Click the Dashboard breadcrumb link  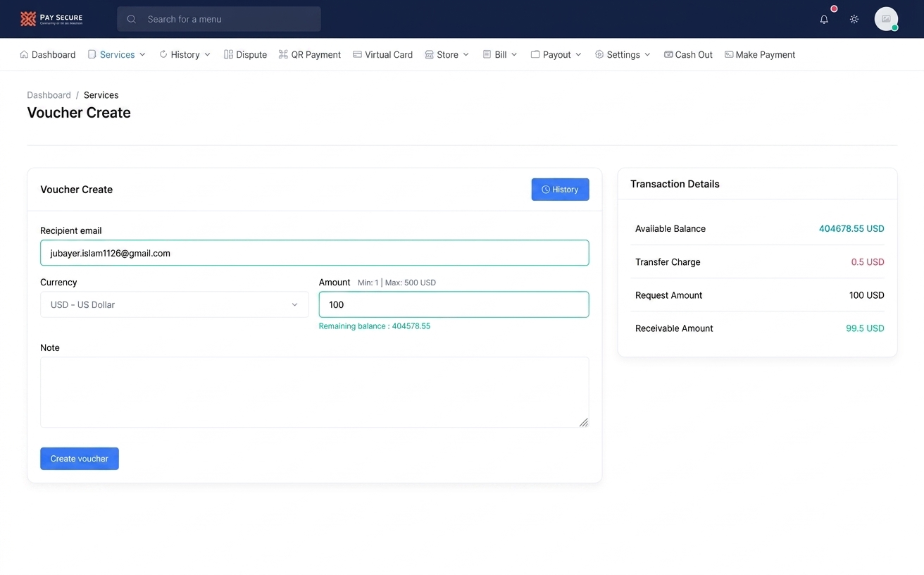click(x=49, y=95)
